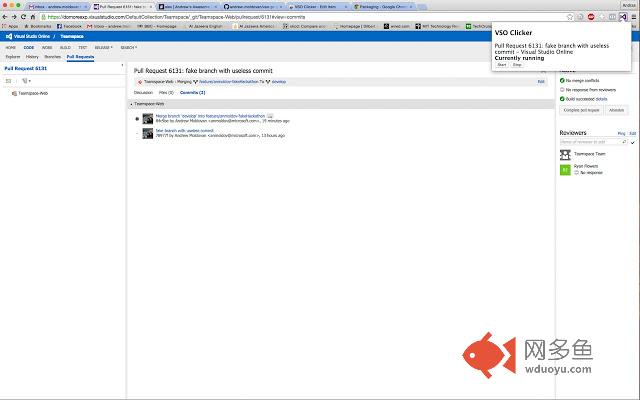Click the left panel's first toolbar icon
The image size is (640, 400).
[x=8, y=81]
